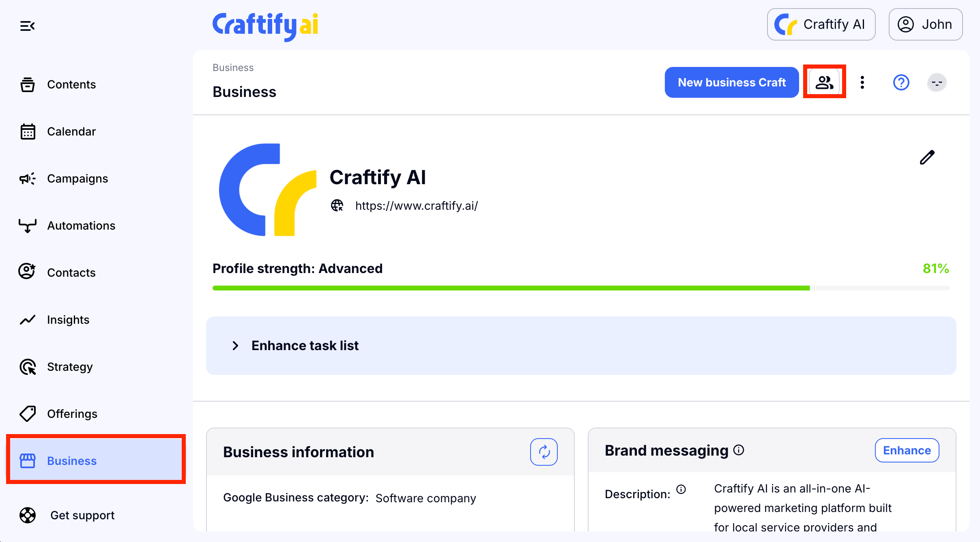Click the green profile strength progress bar
980x542 pixels.
[x=511, y=288]
